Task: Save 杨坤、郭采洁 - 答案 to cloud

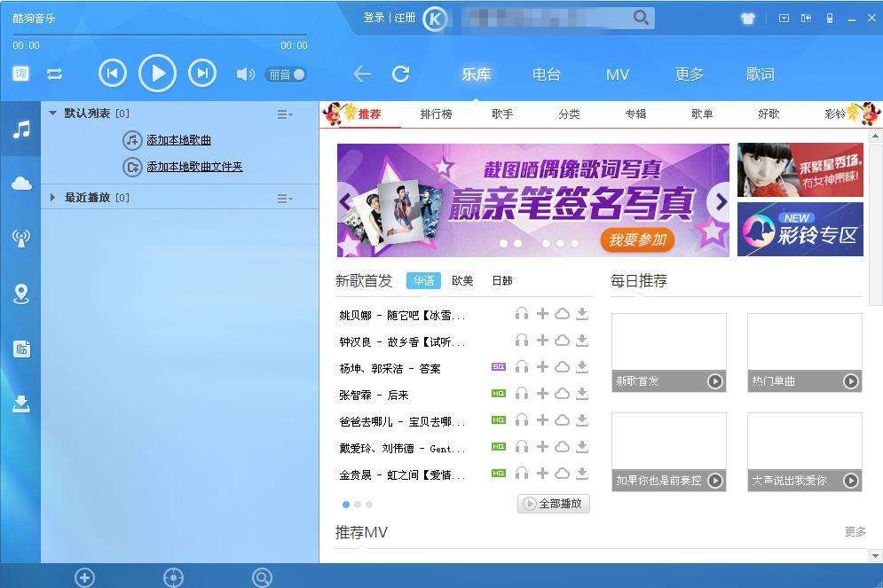Action: coord(562,367)
